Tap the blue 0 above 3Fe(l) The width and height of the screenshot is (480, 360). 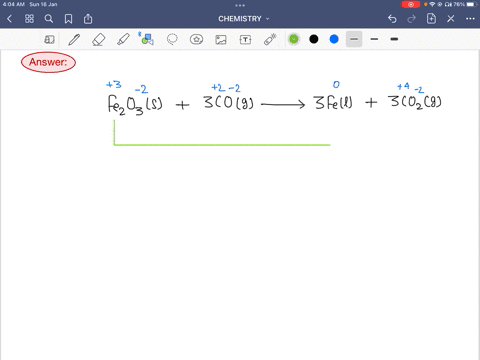[x=336, y=85]
